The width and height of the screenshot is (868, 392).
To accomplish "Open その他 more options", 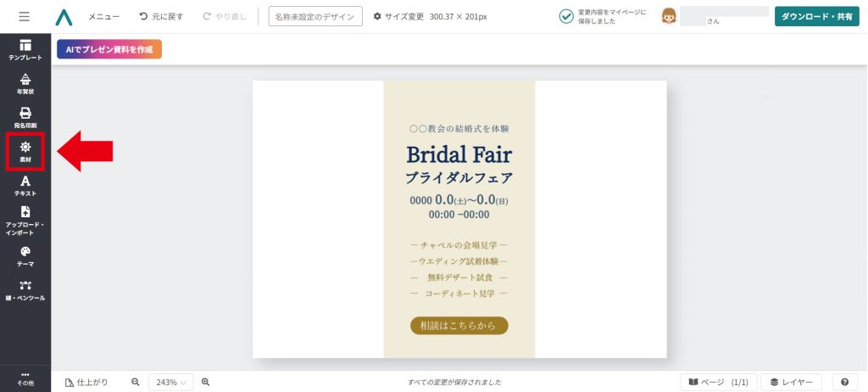I will pyautogui.click(x=25, y=378).
